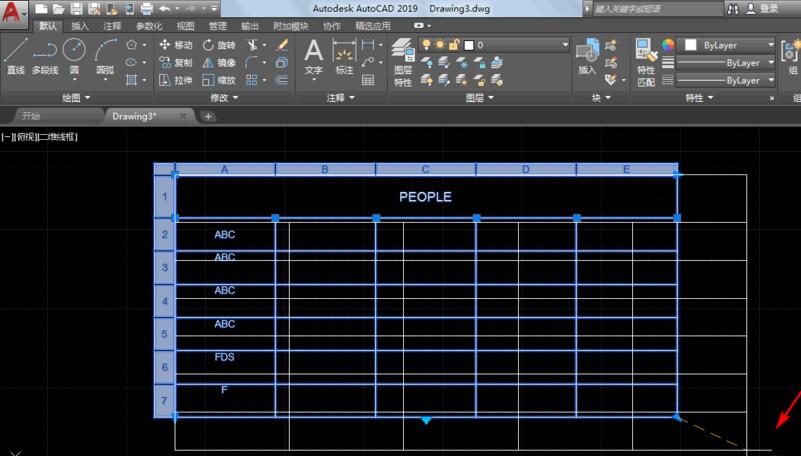The image size is (801, 456).
Task: Expand the 注释 (Annotation) panel
Action: 341,98
